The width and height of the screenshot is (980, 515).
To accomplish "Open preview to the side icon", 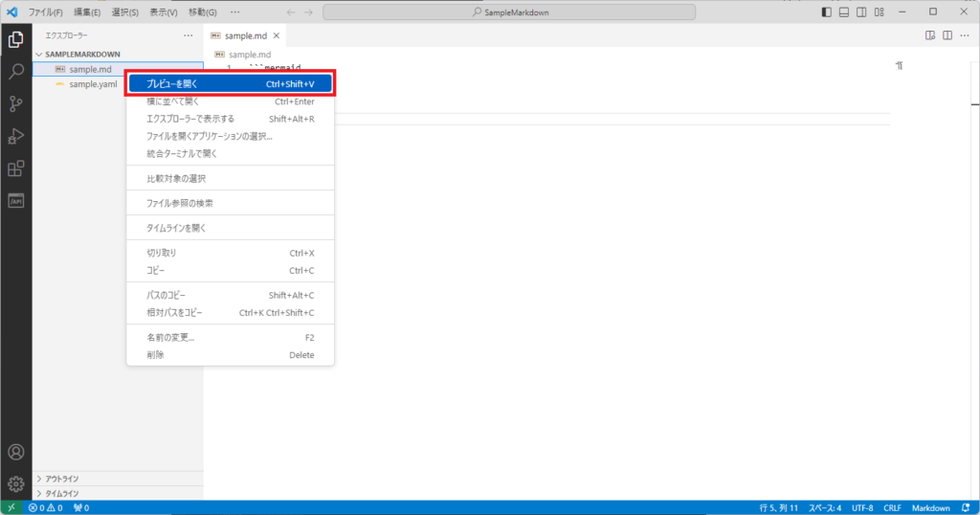I will 930,35.
